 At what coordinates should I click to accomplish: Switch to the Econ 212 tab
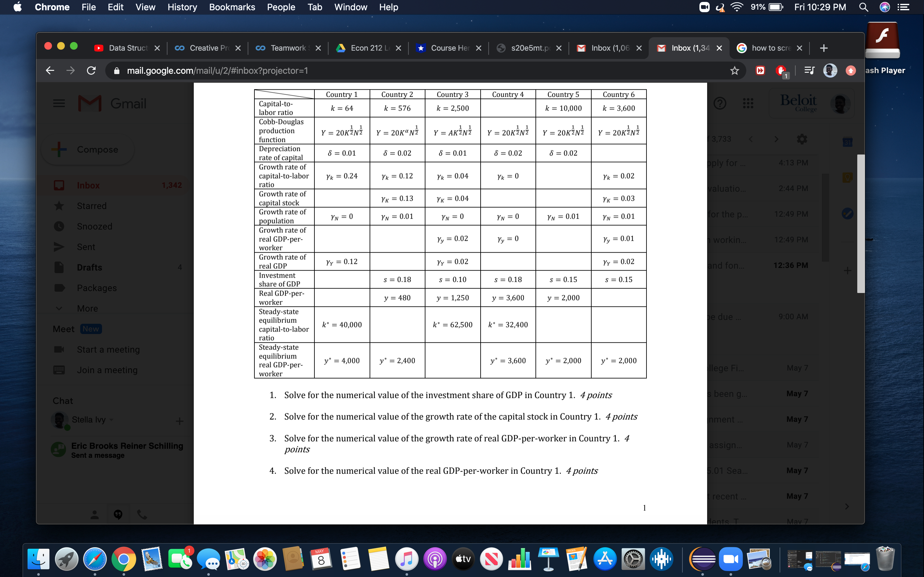(366, 48)
